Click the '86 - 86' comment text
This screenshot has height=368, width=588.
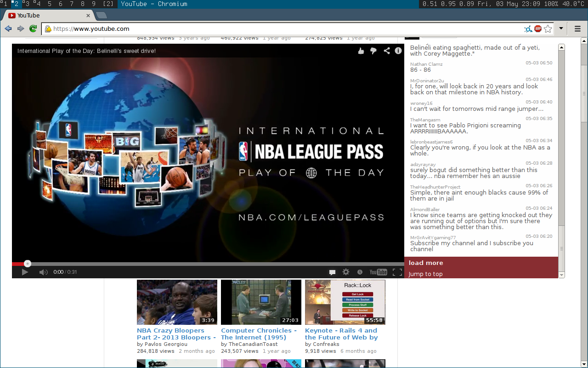click(x=420, y=70)
